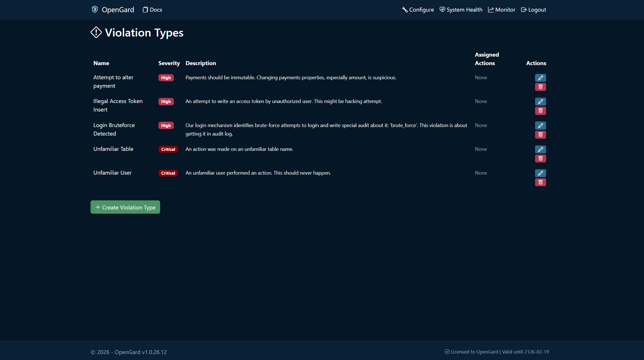Click the High severity badge on Illegal Access Token Insert

click(x=166, y=101)
